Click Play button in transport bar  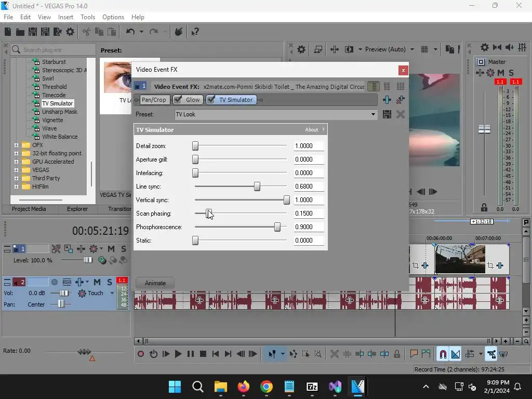tap(178, 354)
